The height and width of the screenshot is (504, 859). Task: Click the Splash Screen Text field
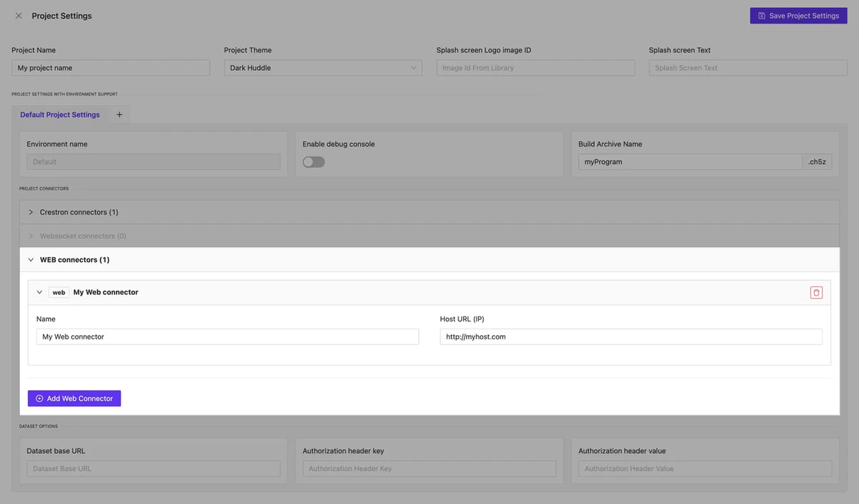tap(747, 67)
